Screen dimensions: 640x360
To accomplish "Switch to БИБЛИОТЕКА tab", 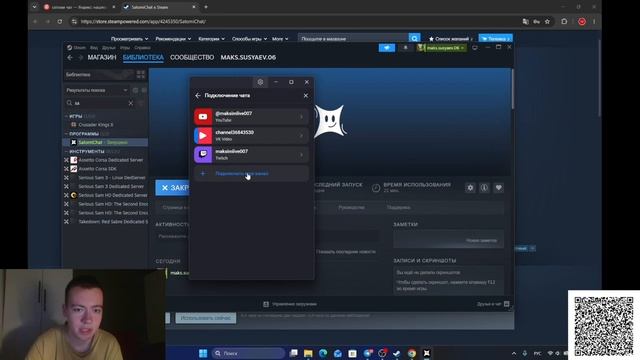I will (143, 58).
